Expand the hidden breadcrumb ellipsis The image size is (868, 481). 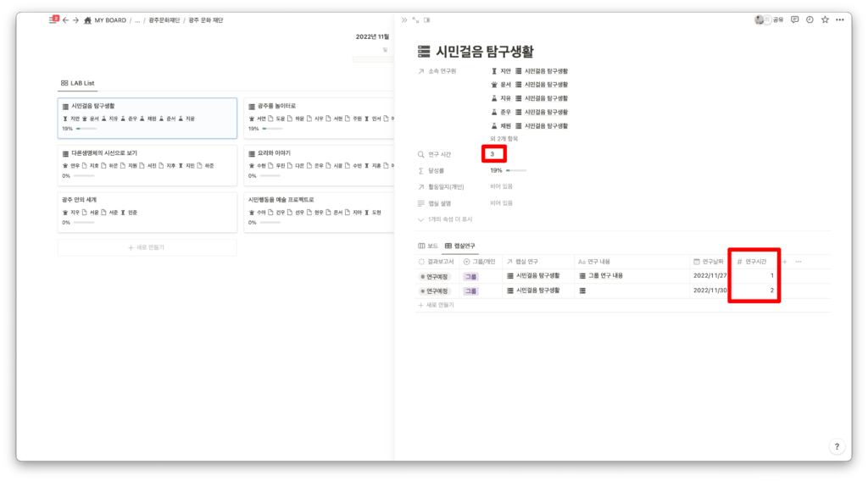pos(137,20)
